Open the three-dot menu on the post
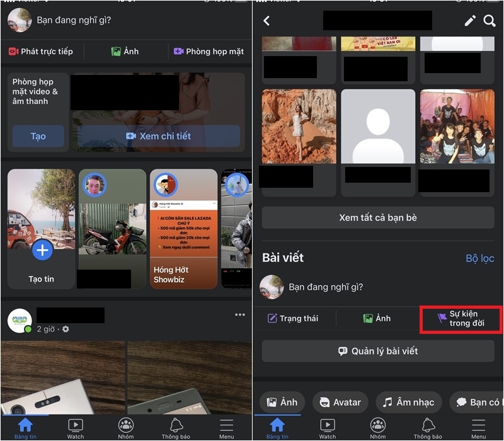This screenshot has height=441, width=504. pos(239,314)
